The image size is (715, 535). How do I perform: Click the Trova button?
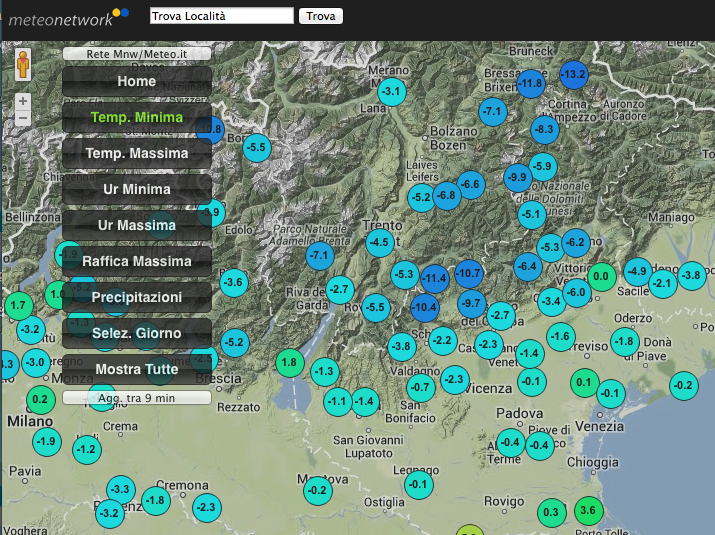click(x=321, y=16)
